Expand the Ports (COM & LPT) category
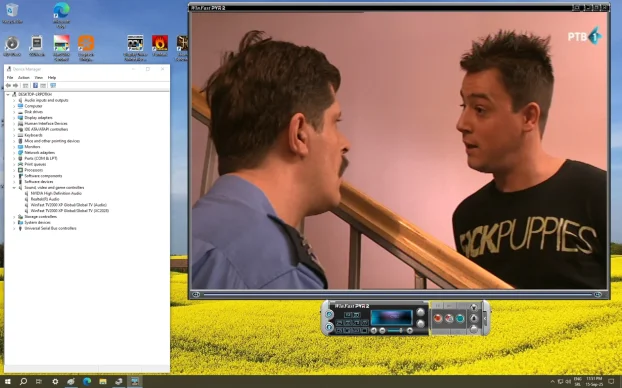The height and width of the screenshot is (388, 622). [x=14, y=158]
